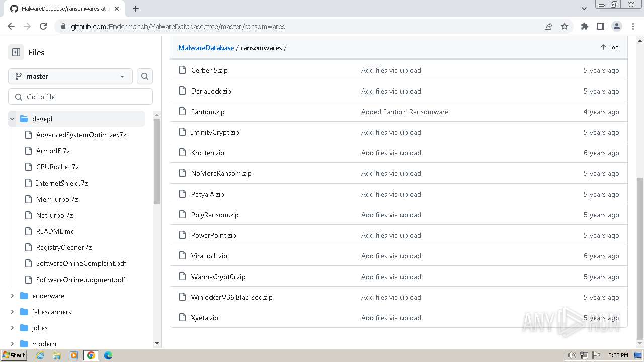Open Winlocker.VB6.Blacksod.zip file link
This screenshot has height=362, width=644.
[232, 297]
